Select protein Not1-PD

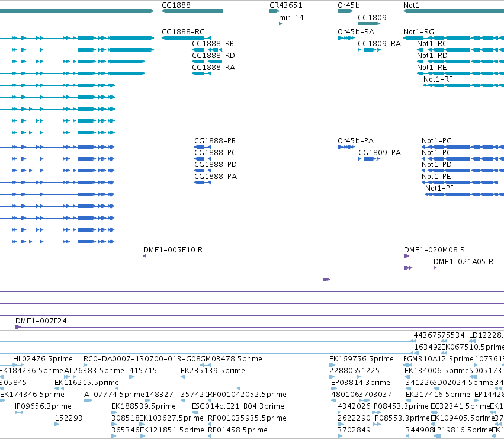tap(463, 171)
